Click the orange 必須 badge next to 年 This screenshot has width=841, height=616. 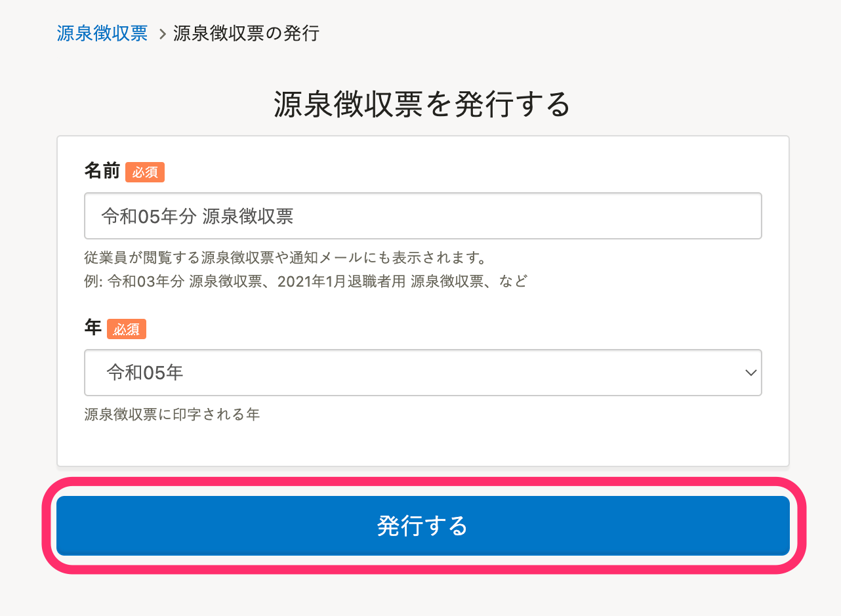point(126,329)
